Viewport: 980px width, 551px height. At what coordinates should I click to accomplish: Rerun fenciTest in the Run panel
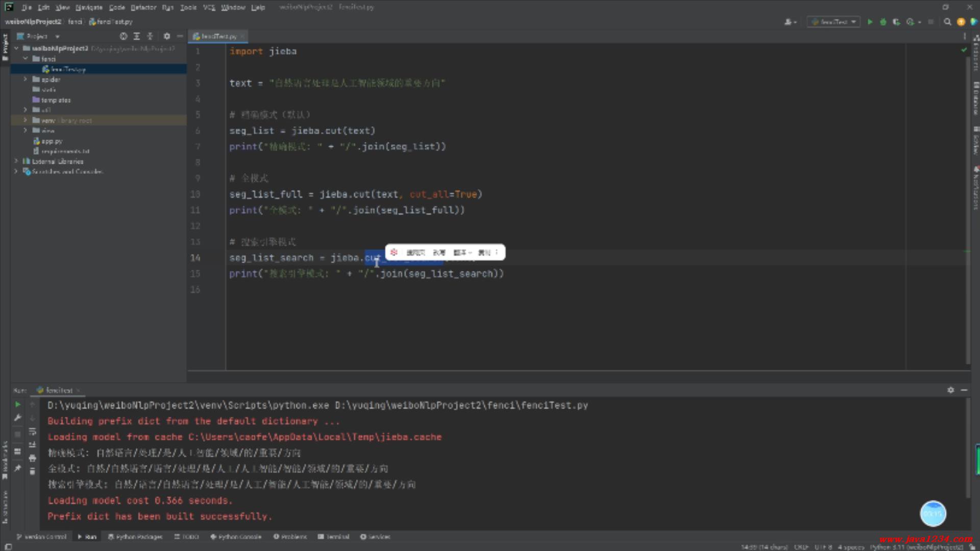coord(18,404)
